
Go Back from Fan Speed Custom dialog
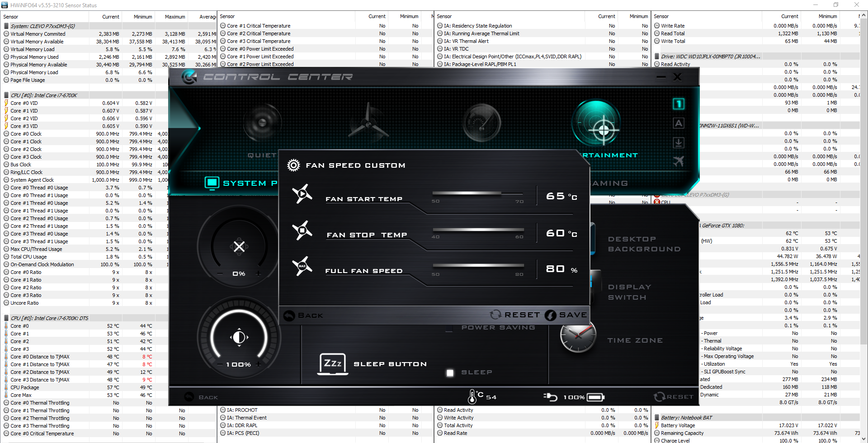tap(303, 316)
